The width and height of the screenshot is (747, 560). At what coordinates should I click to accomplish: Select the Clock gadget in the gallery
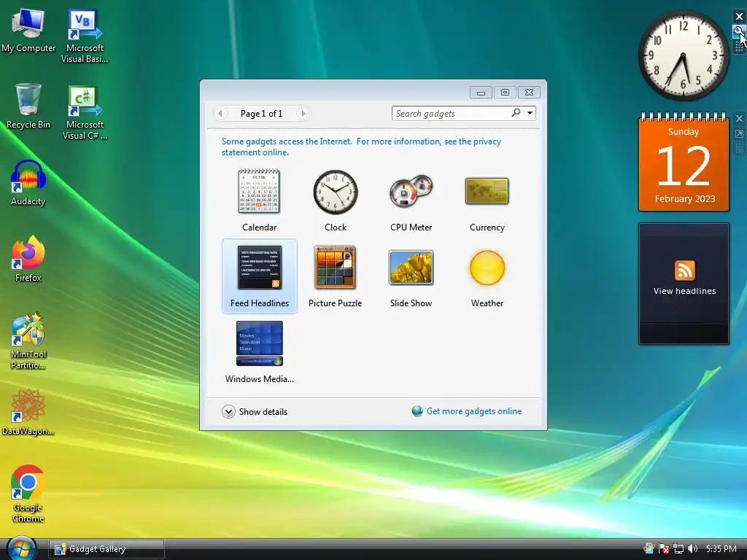coord(336,200)
